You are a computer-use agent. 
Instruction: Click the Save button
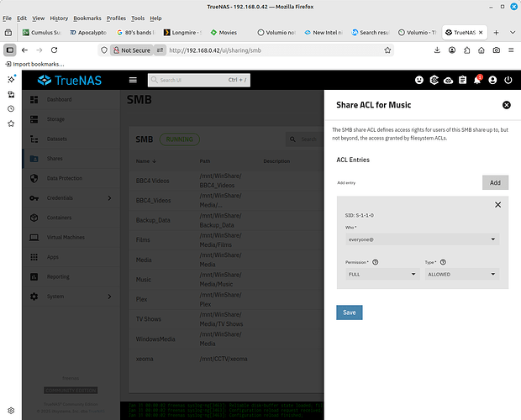point(349,312)
